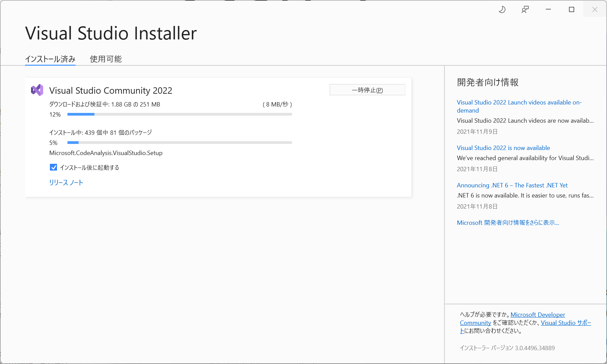
Task: Click the Visual Studio Installer heading
Action: pos(111,33)
